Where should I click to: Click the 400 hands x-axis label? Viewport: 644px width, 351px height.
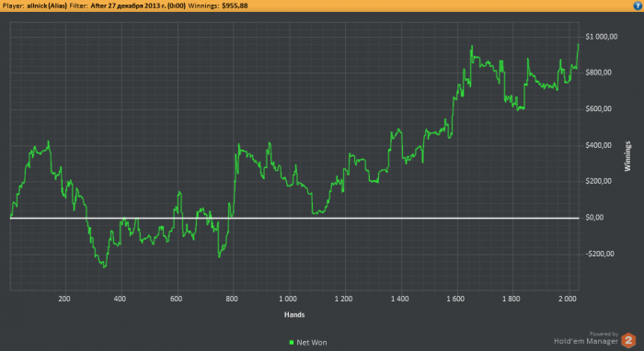(x=120, y=299)
